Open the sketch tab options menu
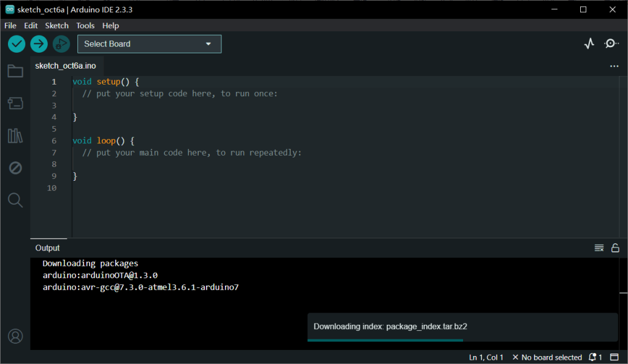Viewport: 628px width, 364px height. point(614,66)
